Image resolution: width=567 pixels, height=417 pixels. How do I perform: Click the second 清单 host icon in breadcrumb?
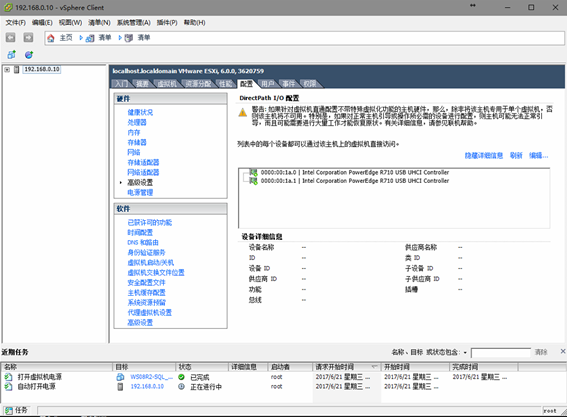pos(129,38)
